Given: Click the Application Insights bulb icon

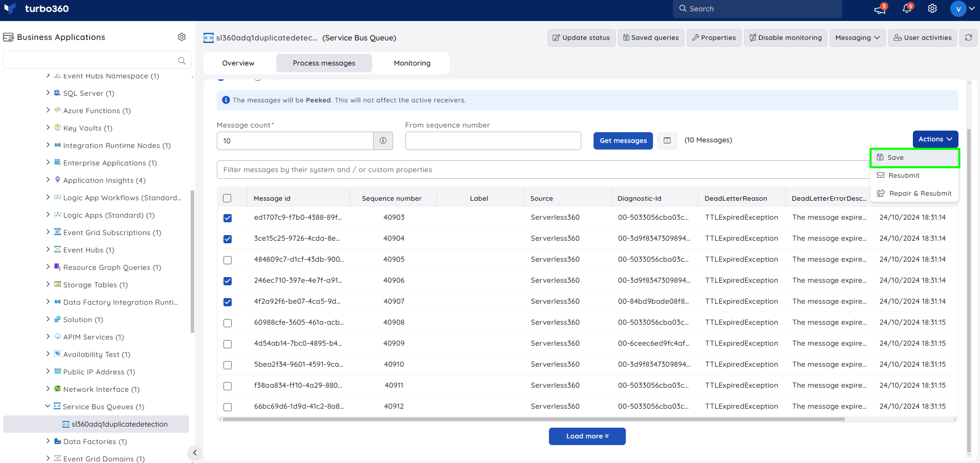Looking at the screenshot, I should click(x=57, y=180).
